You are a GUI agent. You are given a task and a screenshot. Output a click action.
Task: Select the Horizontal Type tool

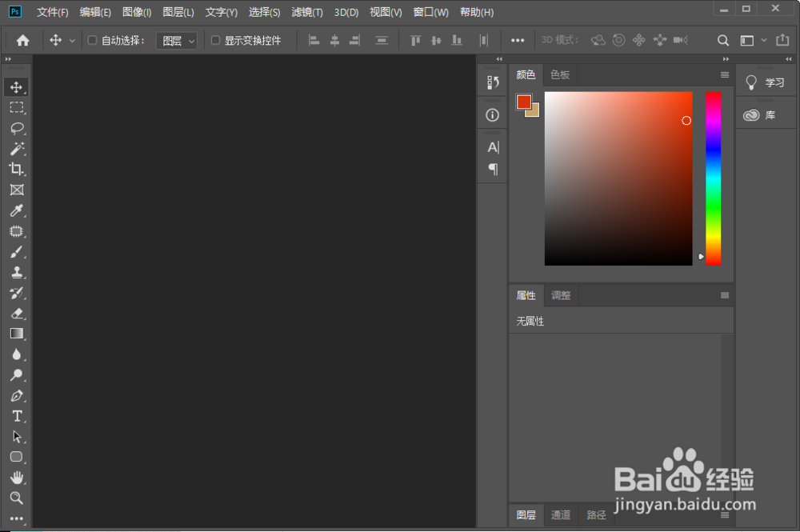[16, 416]
